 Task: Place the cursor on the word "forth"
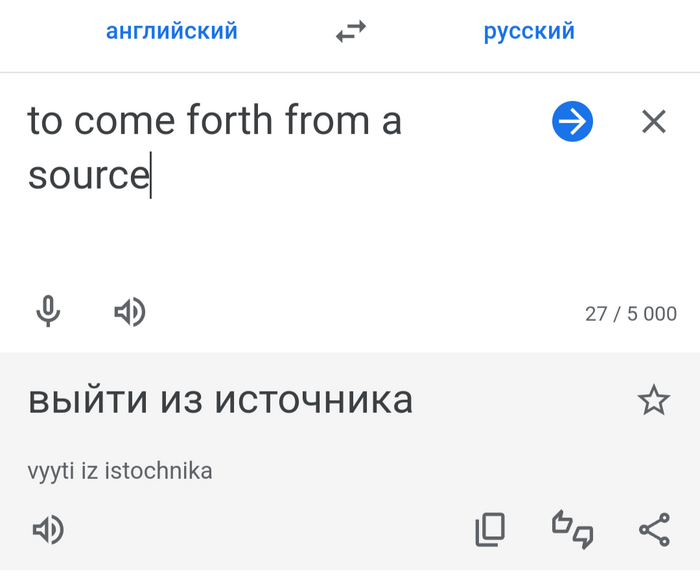[230, 122]
